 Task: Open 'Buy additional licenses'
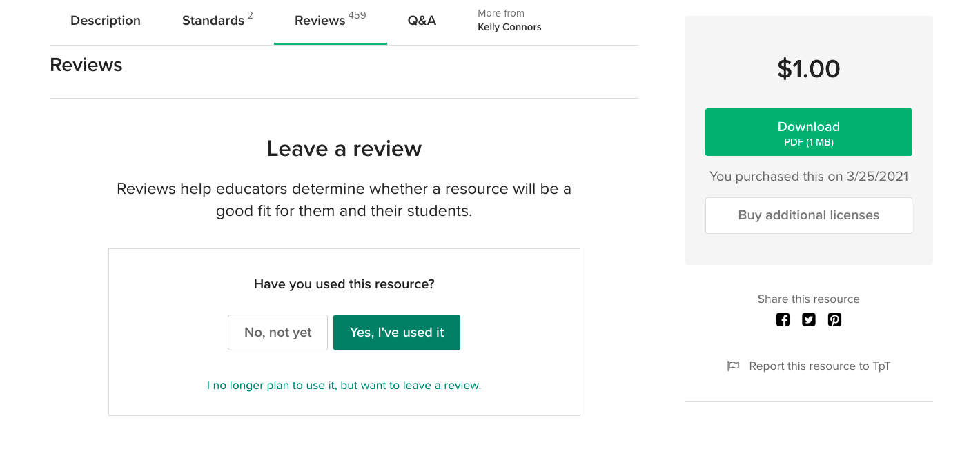coord(808,215)
